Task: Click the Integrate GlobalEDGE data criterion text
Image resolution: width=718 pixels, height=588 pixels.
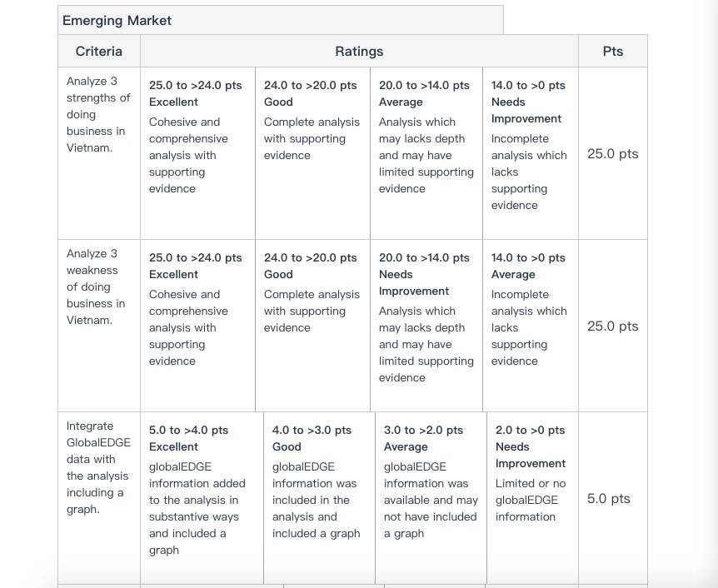Action: click(98, 467)
